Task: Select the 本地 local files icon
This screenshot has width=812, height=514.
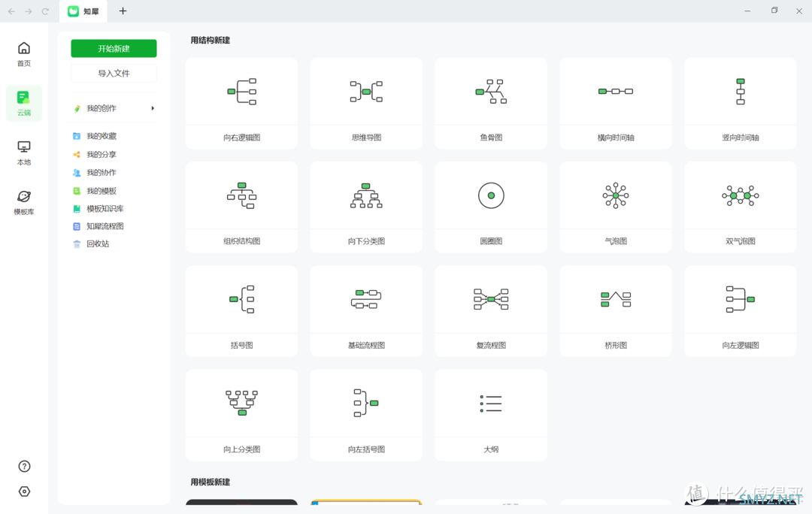Action: pos(24,153)
